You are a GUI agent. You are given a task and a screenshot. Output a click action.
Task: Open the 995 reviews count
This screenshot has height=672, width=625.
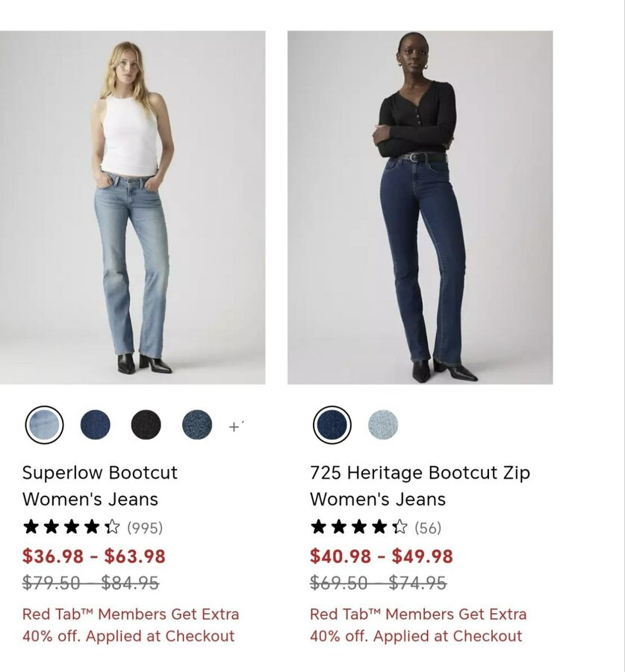tap(145, 528)
